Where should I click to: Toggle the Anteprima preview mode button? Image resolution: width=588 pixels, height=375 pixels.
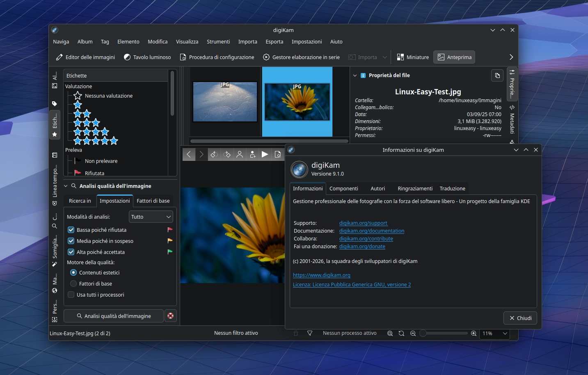point(454,57)
